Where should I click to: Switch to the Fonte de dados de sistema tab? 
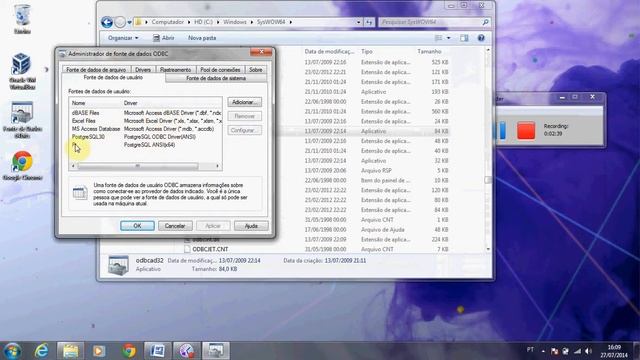click(x=216, y=78)
